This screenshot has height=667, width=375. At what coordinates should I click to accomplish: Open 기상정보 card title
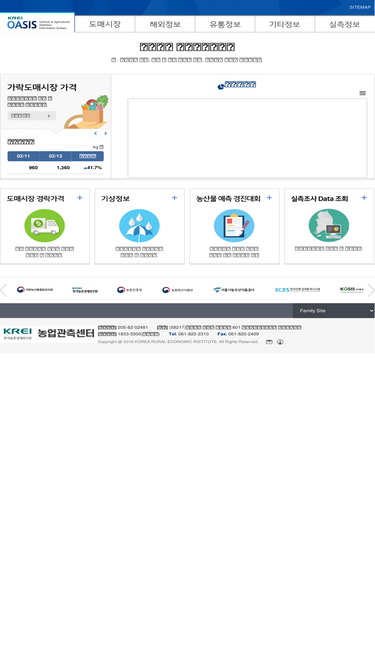tap(116, 199)
